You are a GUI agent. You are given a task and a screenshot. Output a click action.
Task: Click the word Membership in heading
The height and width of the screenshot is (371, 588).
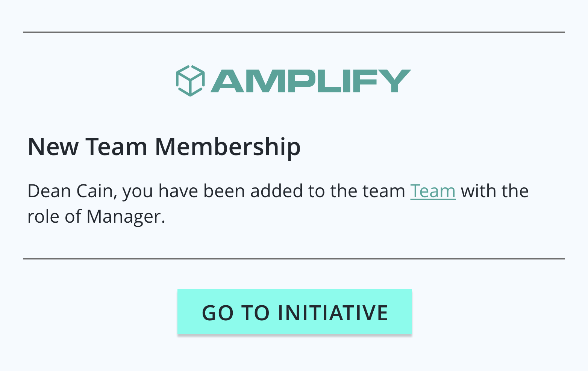228,146
